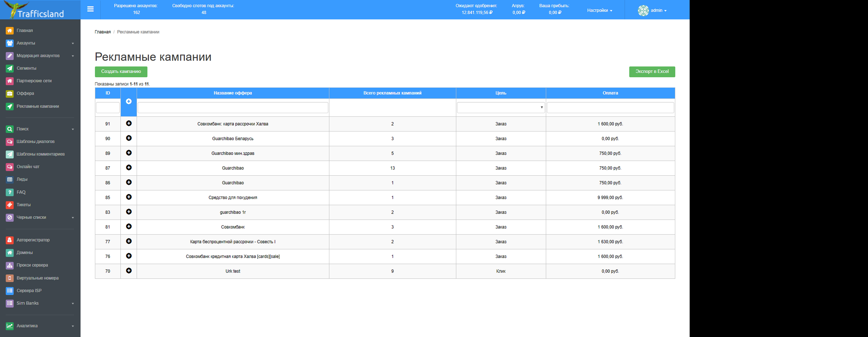This screenshot has height=337, width=868.
Task: Click 'Карта беспроцентной рассрочки - Совесть I' cell
Action: pyautogui.click(x=233, y=242)
